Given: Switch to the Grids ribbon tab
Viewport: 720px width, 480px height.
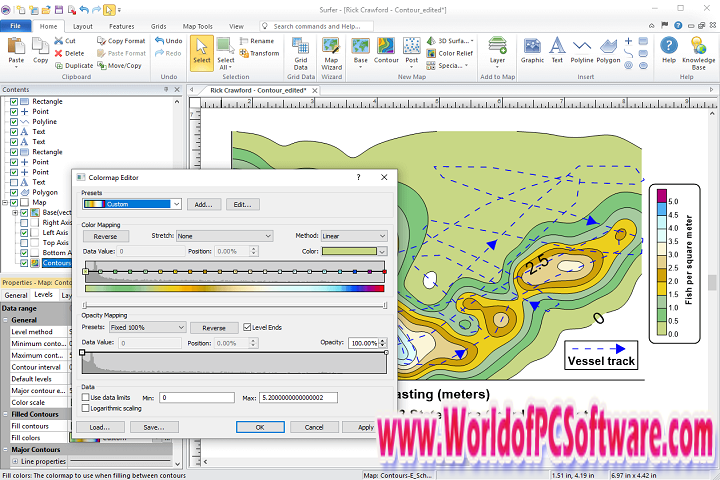Looking at the screenshot, I should click(158, 27).
